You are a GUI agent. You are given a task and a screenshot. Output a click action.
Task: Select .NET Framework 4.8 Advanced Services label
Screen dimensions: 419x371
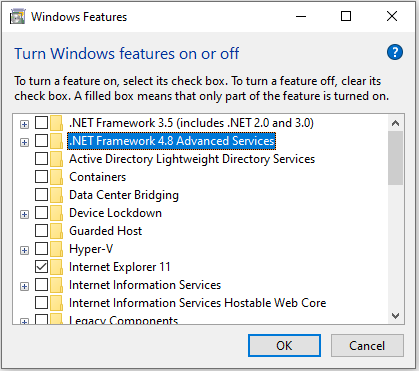coord(171,141)
